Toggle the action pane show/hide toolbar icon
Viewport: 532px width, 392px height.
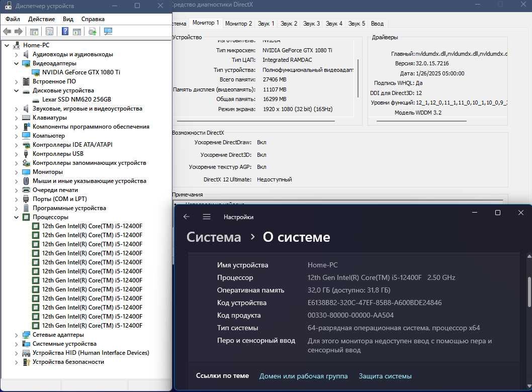point(77,32)
